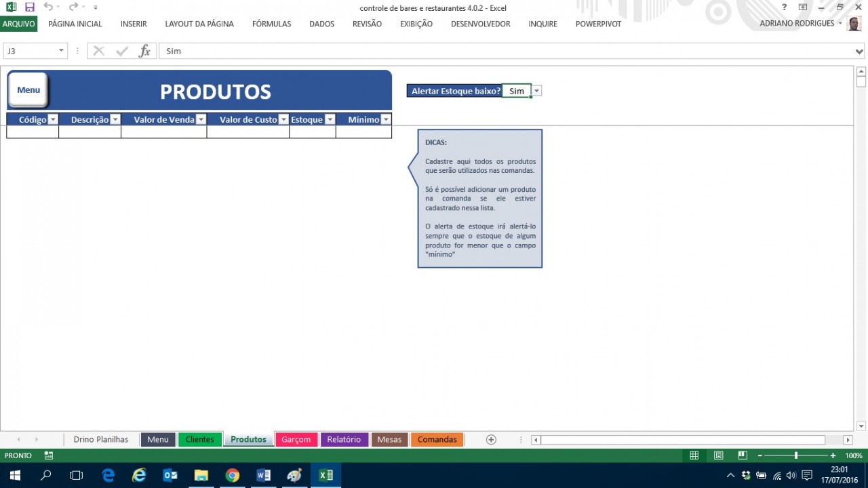
Task: Zoom in with the plus icon
Action: [x=833, y=455]
